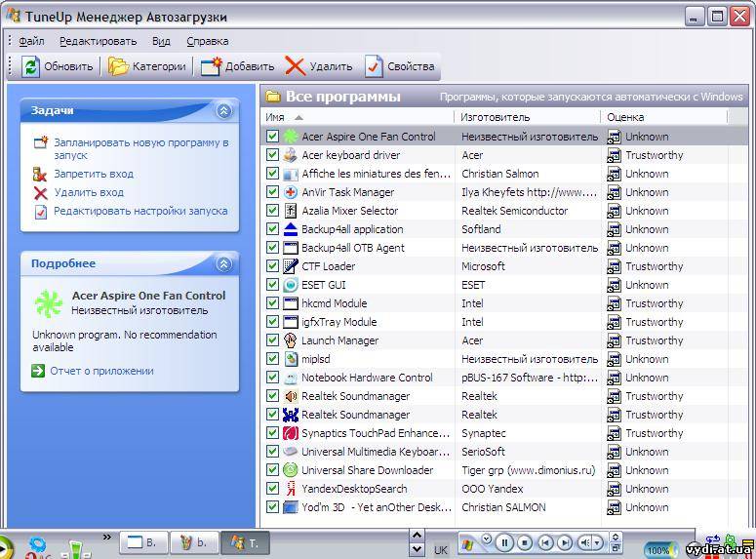This screenshot has width=756, height=559.
Task: Click Запланировать новую программу в запуск link
Action: click(141, 148)
